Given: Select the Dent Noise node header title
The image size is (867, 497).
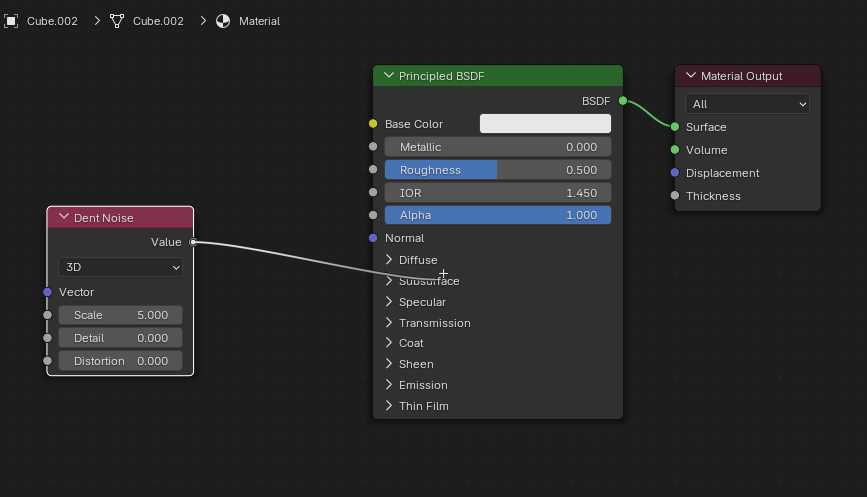Looking at the screenshot, I should click(103, 218).
